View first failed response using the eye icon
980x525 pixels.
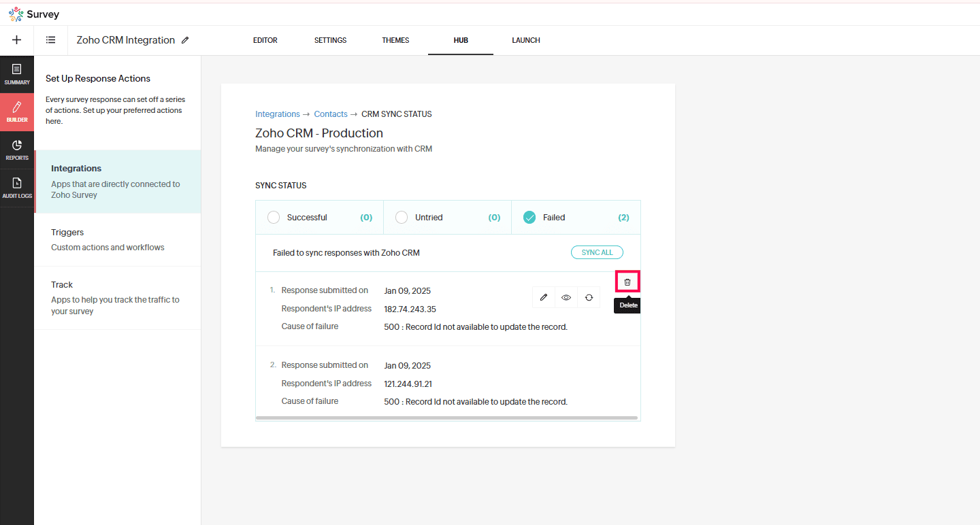(x=566, y=297)
